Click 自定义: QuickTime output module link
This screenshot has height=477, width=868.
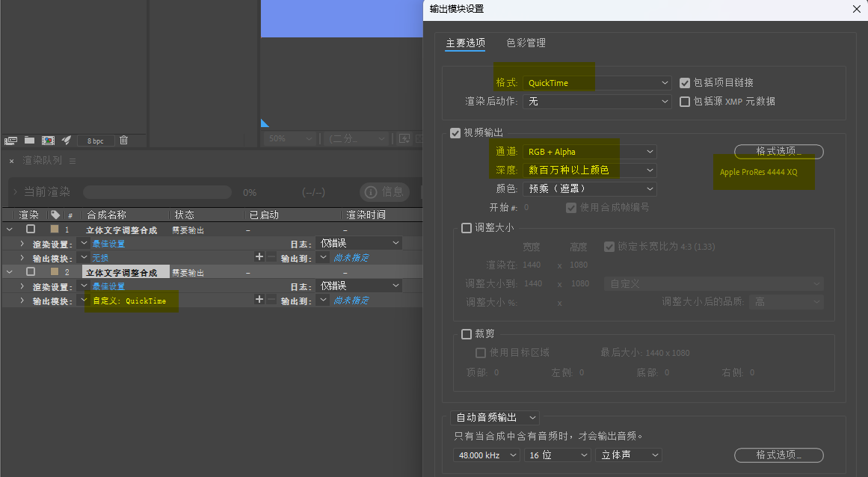click(x=129, y=301)
